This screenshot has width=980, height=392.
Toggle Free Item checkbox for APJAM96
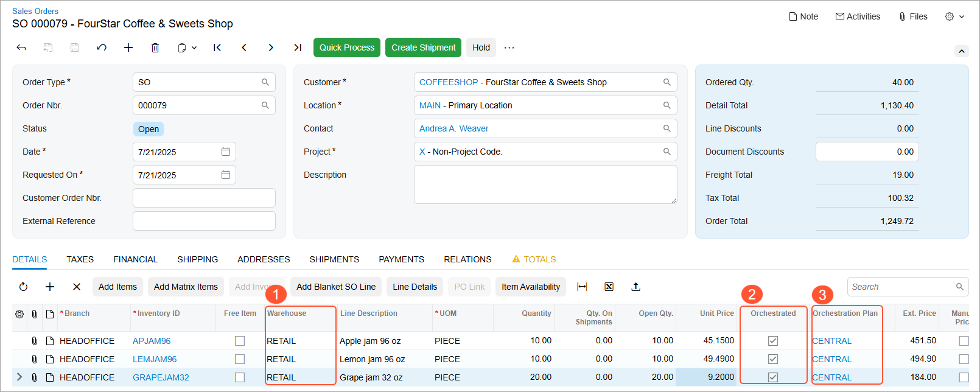tap(240, 341)
